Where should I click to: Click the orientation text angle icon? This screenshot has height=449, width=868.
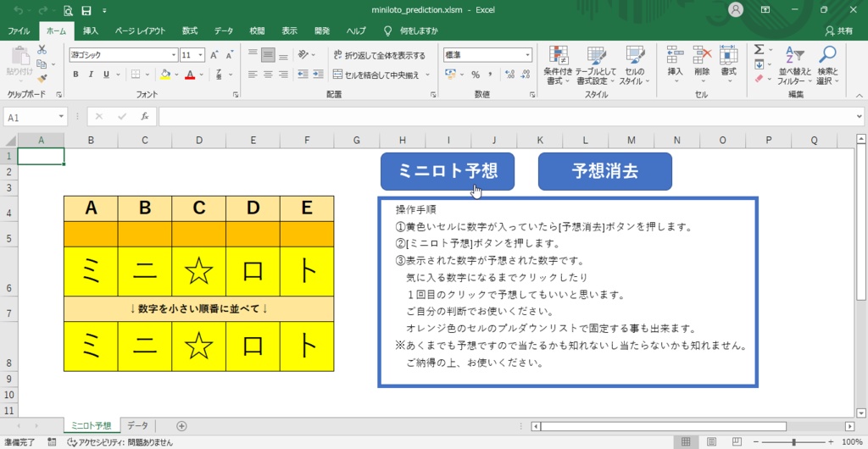[x=303, y=55]
